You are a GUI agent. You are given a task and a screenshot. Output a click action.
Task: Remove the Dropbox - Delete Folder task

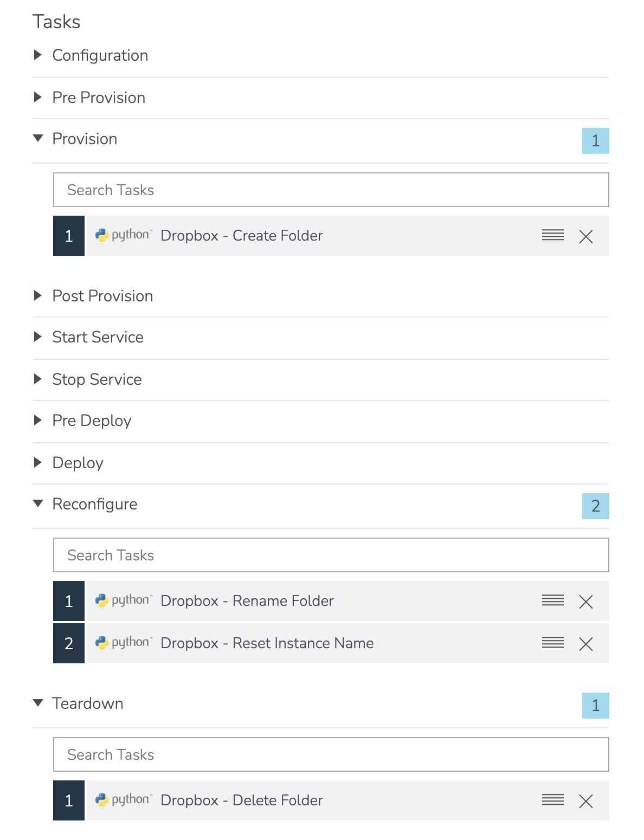pyautogui.click(x=586, y=801)
